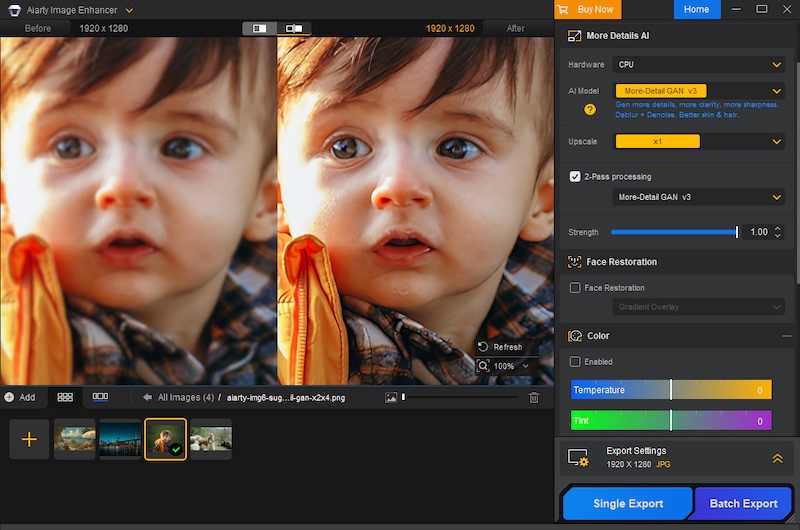
Task: Open the 100% zoom level dropdown
Action: [501, 366]
